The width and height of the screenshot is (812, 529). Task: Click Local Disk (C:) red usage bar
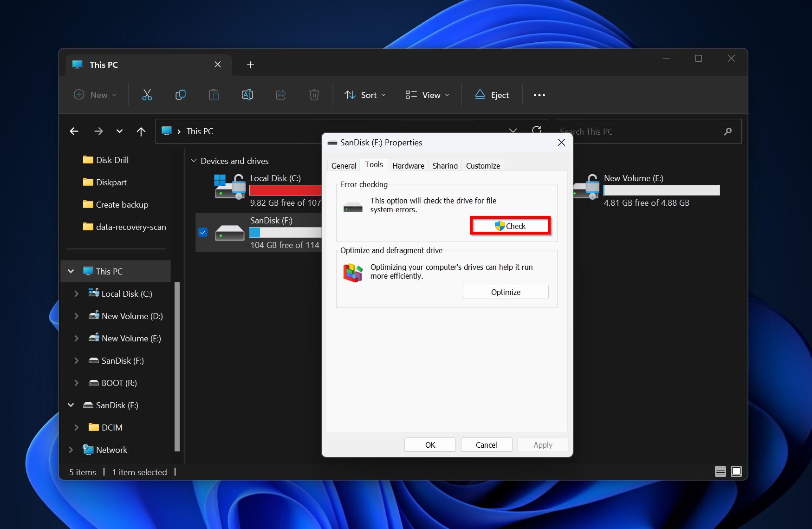point(285,190)
